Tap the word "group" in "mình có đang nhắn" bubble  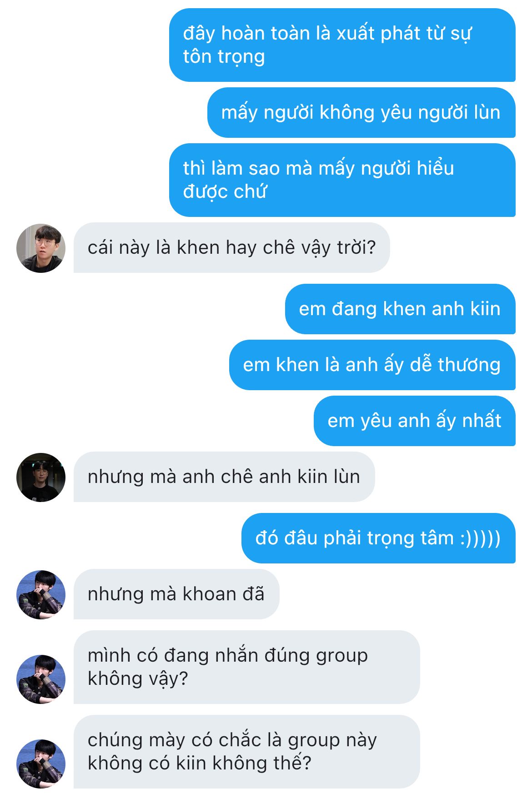pos(341,657)
